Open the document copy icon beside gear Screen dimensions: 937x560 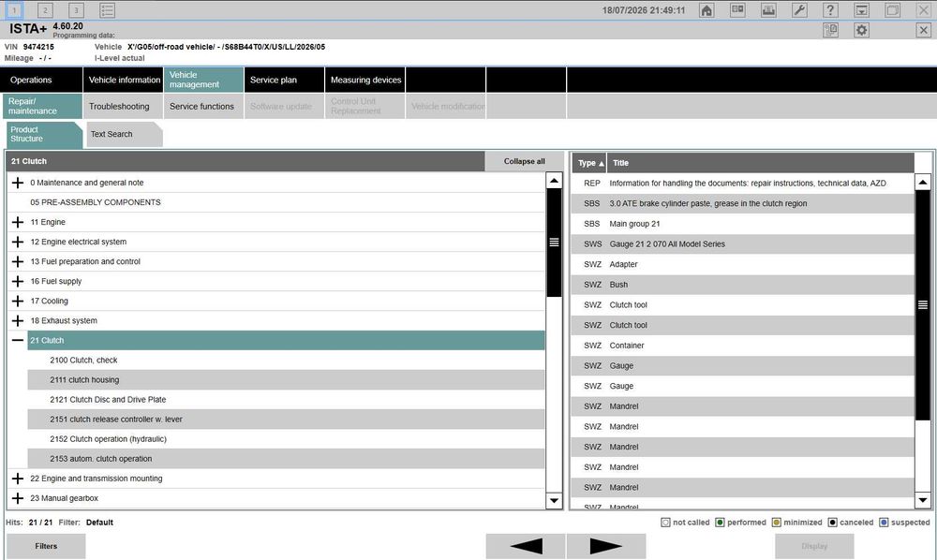click(830, 30)
